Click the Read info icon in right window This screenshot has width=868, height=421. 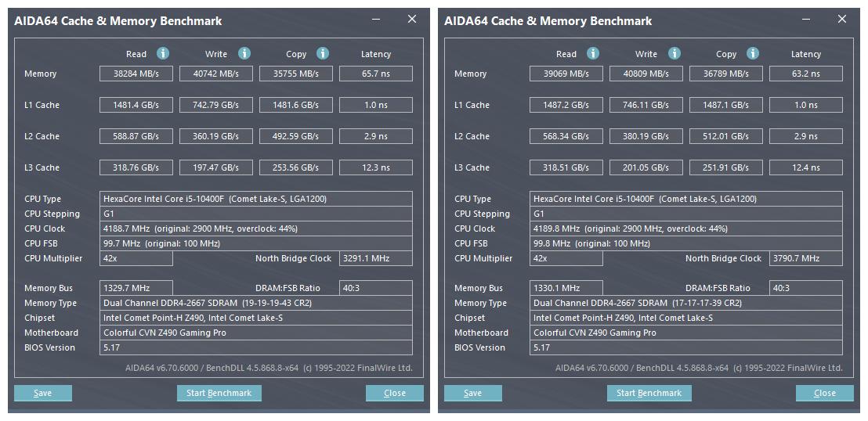593,53
